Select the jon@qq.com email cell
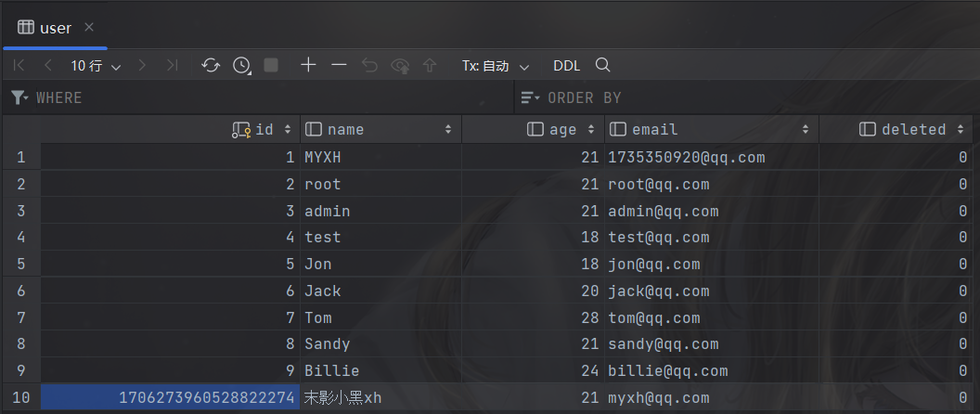 tap(711, 264)
